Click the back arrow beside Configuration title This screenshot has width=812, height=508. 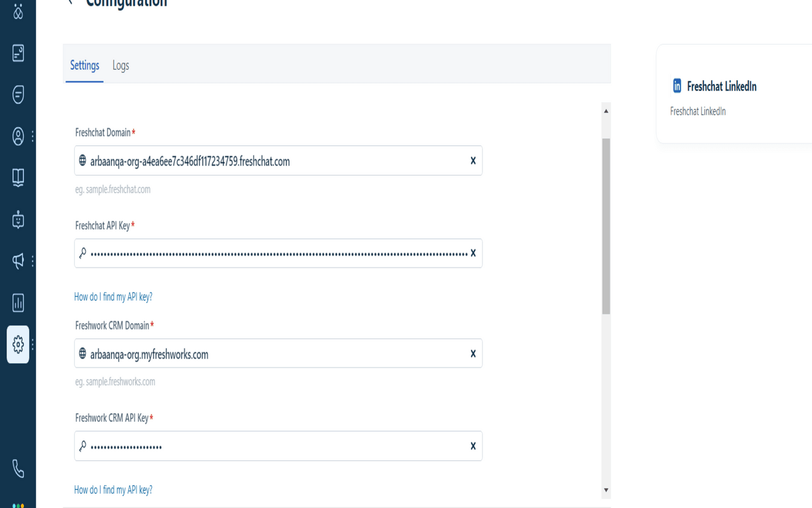tap(71, 2)
